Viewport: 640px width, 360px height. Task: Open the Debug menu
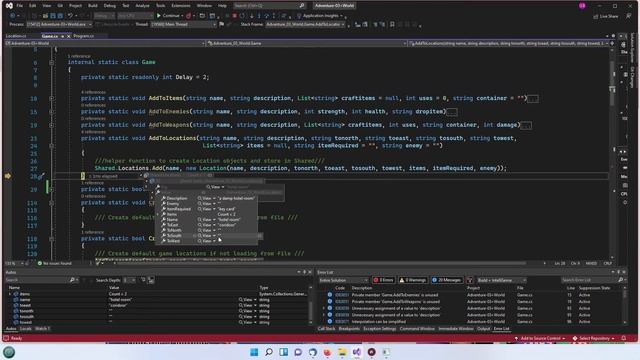click(x=110, y=6)
